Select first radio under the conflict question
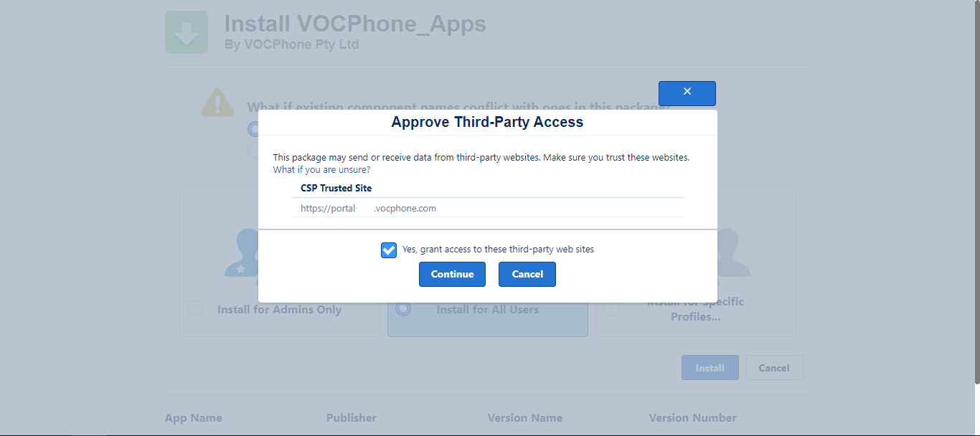 point(253,129)
